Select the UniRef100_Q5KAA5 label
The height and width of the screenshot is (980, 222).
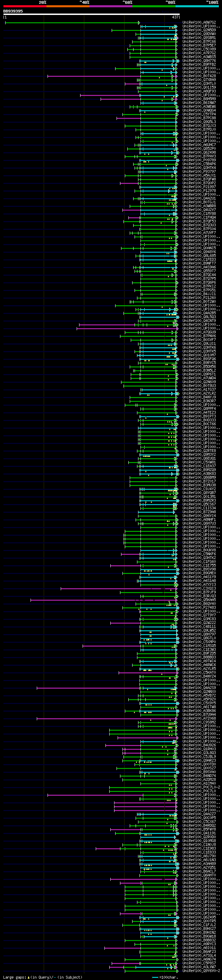199,600
